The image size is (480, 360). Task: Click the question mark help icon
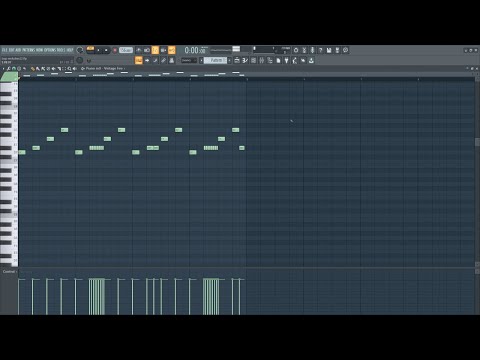tap(320, 50)
